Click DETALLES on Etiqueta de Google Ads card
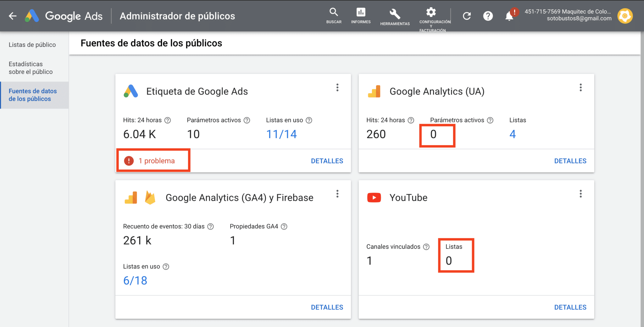Image resolution: width=644 pixels, height=327 pixels. pyautogui.click(x=327, y=161)
